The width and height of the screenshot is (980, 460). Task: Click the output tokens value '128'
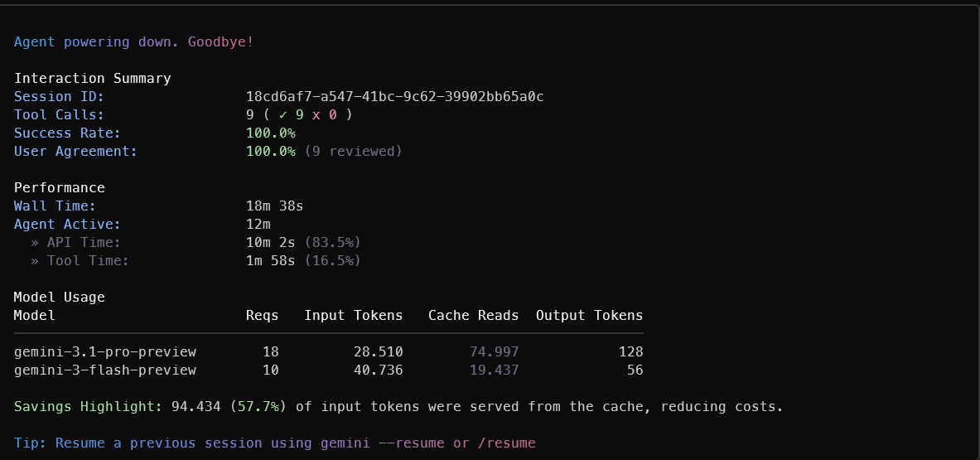click(x=630, y=352)
